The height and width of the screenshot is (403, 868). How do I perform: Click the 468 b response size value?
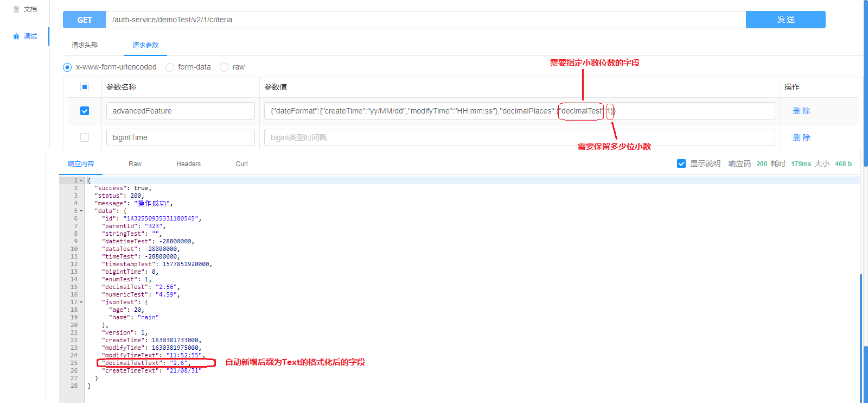click(x=843, y=163)
